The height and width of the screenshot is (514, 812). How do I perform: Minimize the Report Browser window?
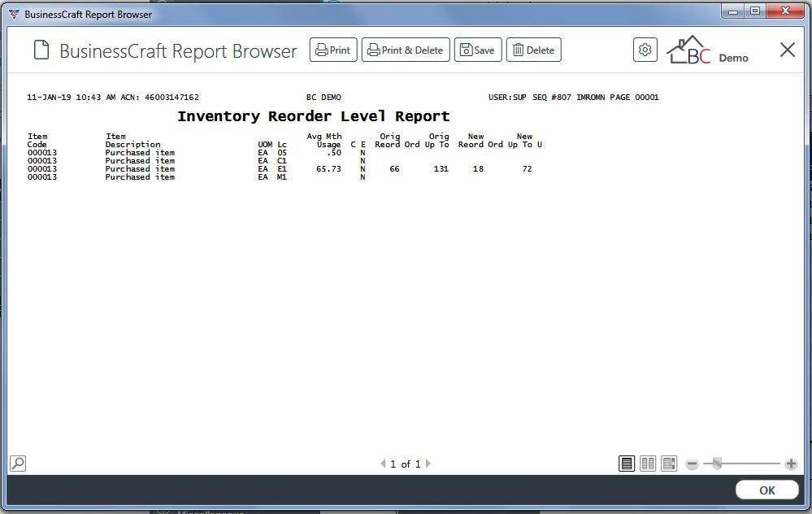[733, 11]
